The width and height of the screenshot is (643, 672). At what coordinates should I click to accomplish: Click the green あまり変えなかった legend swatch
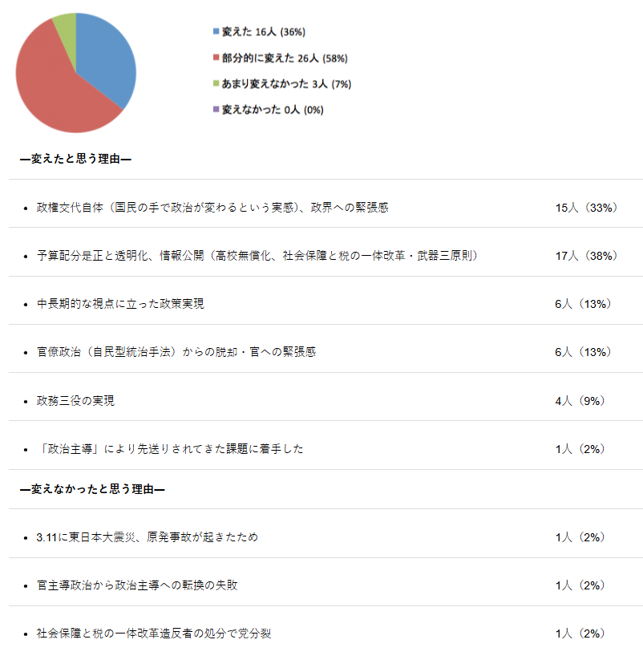(216, 83)
